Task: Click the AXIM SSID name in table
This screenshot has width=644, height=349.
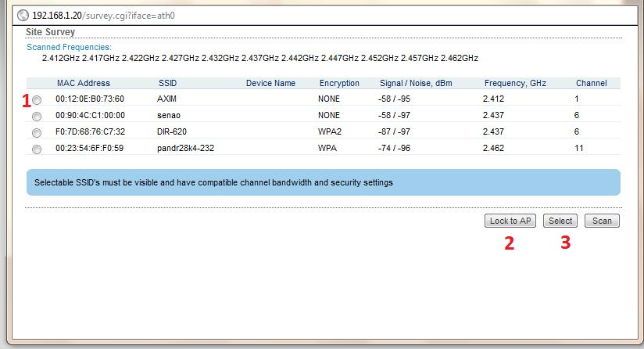Action: point(167,99)
